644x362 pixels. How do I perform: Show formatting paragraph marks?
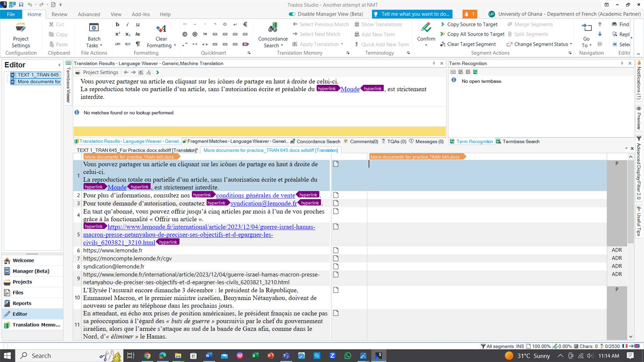138,44
